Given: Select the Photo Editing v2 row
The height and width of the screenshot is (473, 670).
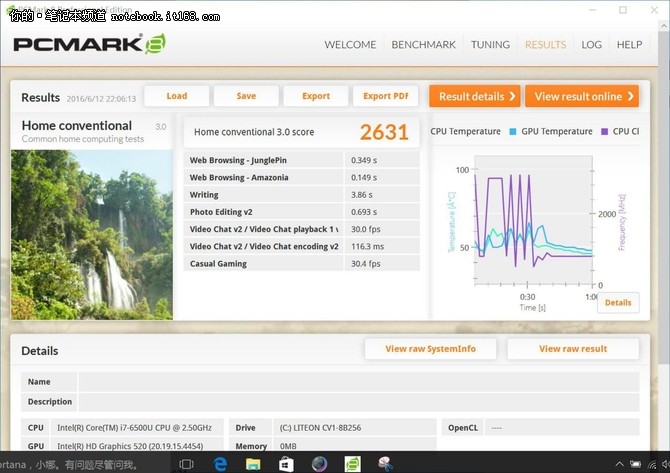Looking at the screenshot, I should [302, 212].
